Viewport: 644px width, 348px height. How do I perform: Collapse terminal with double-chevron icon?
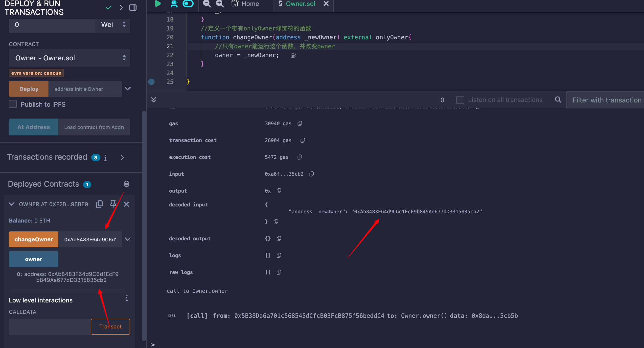click(154, 100)
